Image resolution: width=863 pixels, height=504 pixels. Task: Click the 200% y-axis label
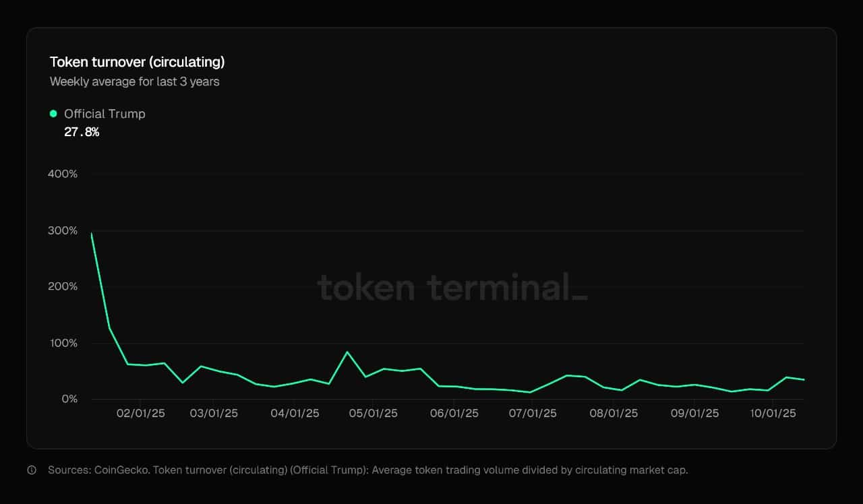(x=63, y=286)
